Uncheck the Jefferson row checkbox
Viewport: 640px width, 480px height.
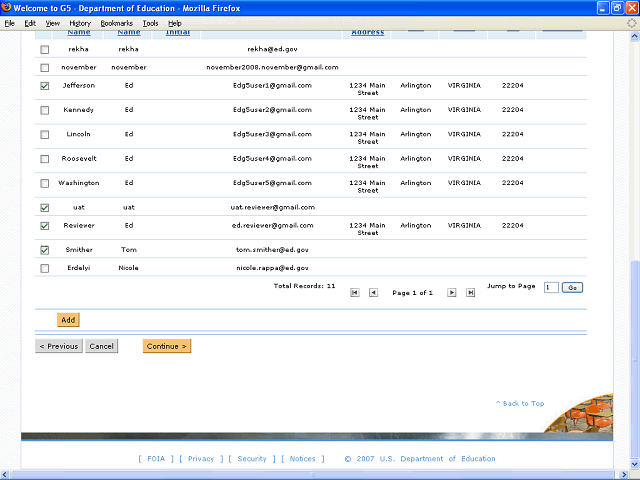pos(44,86)
